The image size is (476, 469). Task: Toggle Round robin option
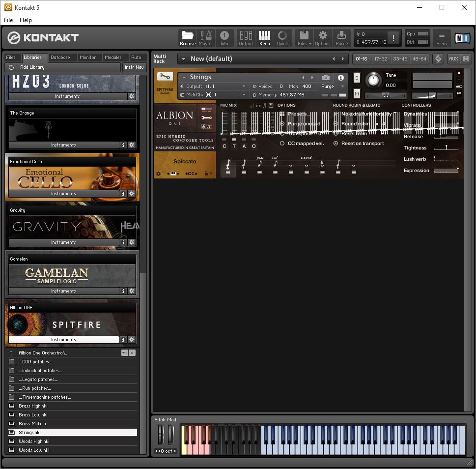336,123
